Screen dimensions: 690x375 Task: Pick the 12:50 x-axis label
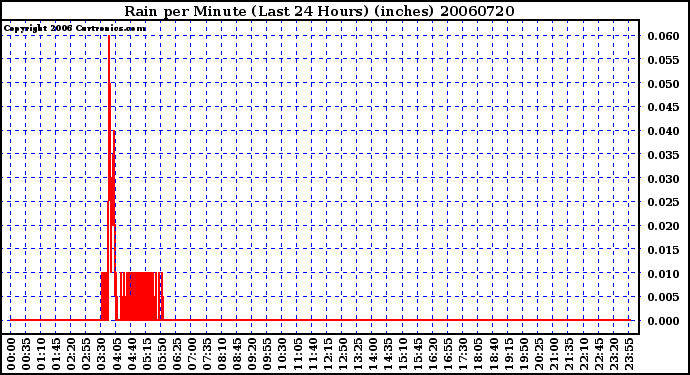coord(342,354)
